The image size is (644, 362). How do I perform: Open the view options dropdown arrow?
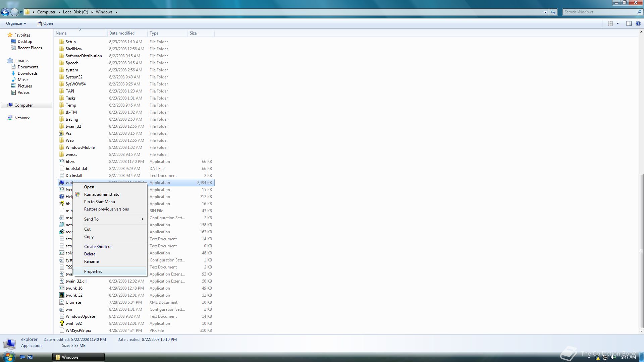click(x=618, y=23)
